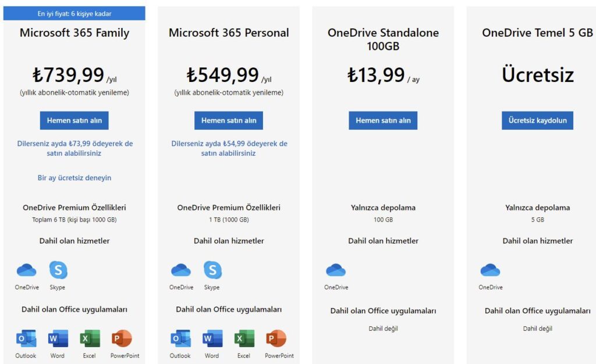This screenshot has height=364, width=596.
Task: Click OneDrive icon in Standalone 100GB plan
Action: 336,270
